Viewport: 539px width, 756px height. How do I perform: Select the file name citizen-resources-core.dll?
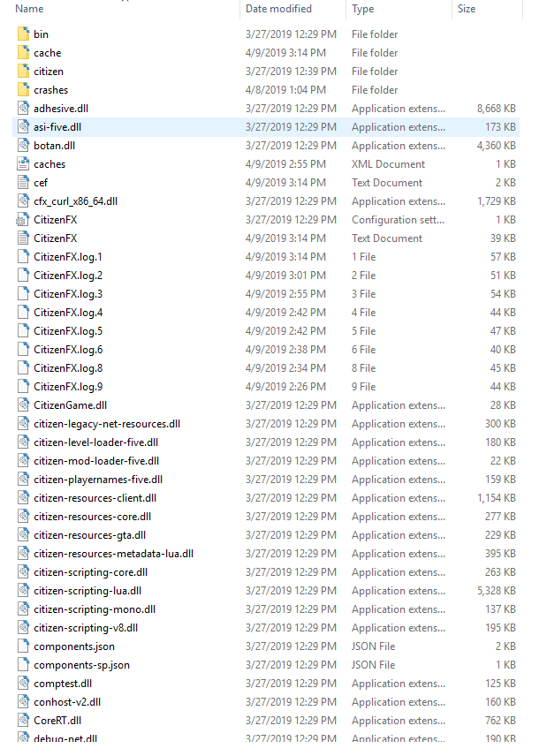92,517
